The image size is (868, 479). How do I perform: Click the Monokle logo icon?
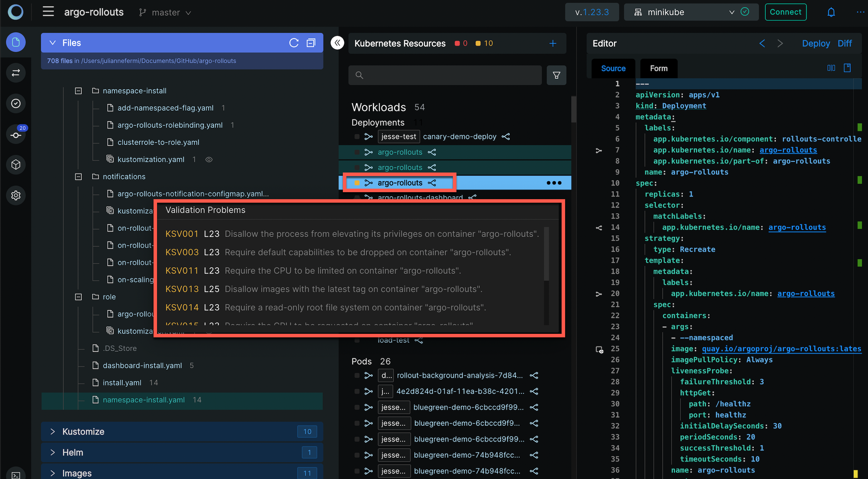[x=16, y=12]
